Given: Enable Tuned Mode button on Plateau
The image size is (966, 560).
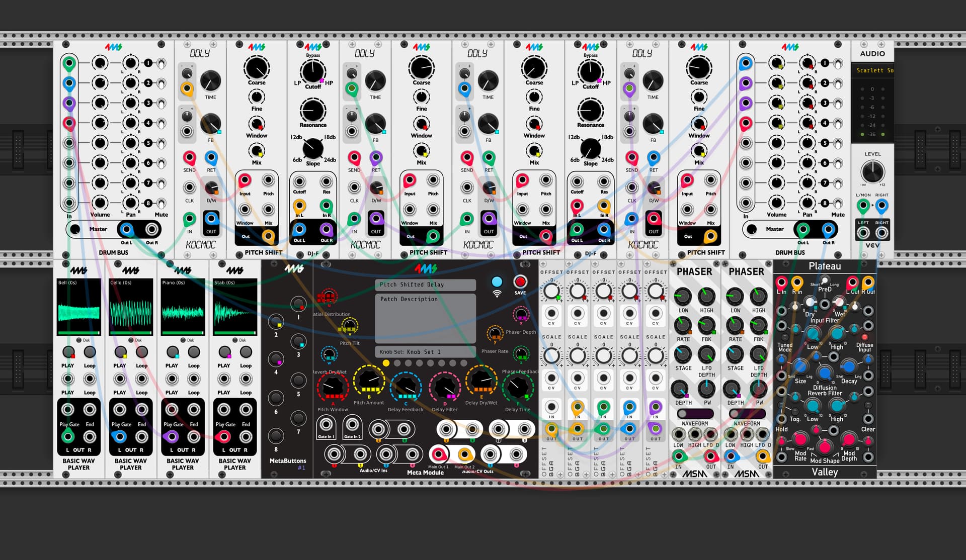Looking at the screenshot, I should (x=784, y=337).
